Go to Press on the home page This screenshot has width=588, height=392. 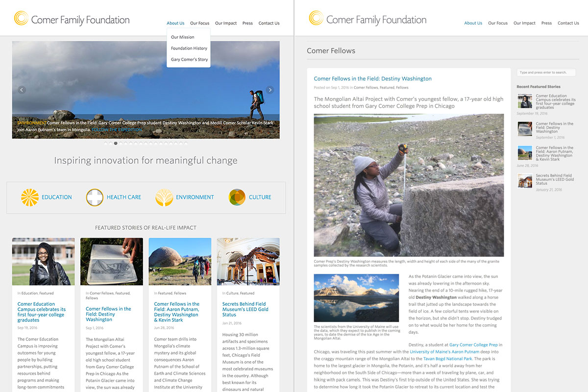point(247,23)
